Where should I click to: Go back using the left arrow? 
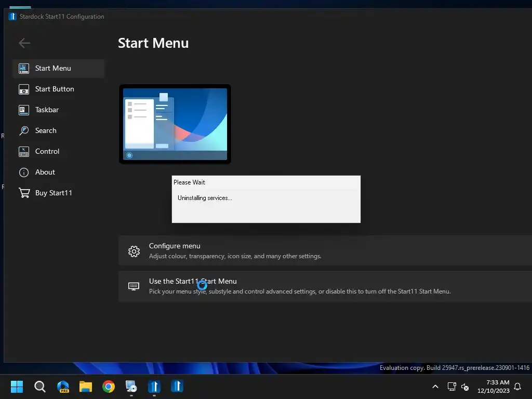point(24,43)
